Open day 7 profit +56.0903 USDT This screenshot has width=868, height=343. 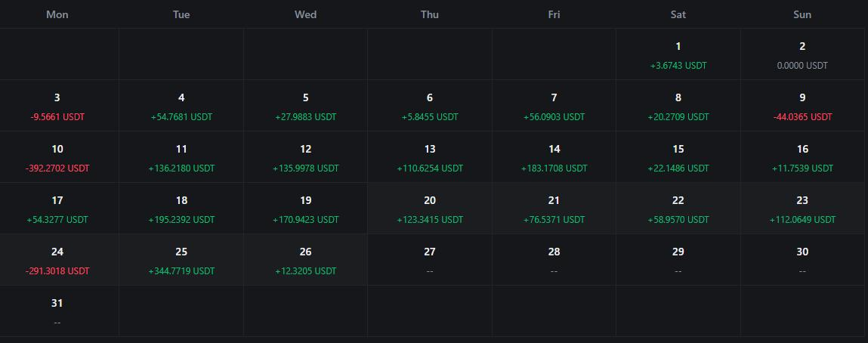point(554,106)
